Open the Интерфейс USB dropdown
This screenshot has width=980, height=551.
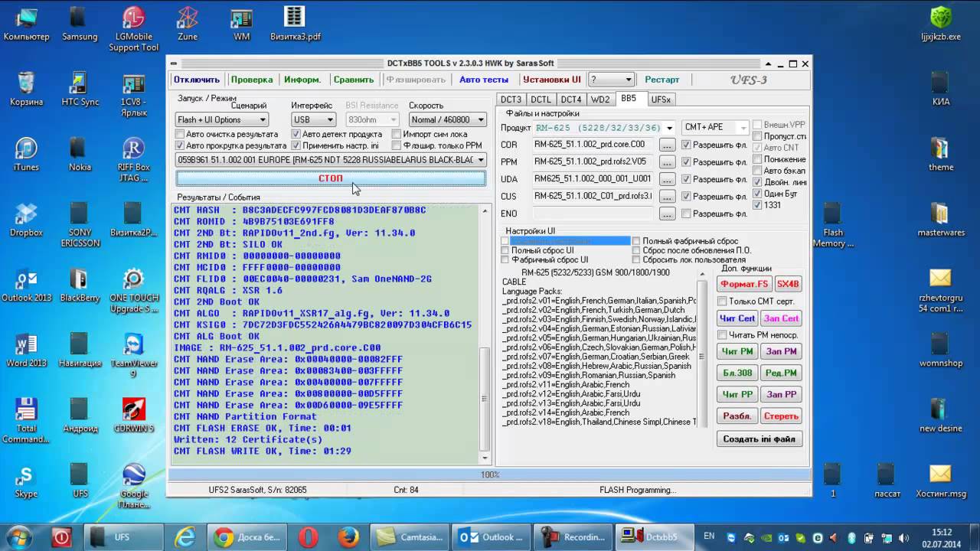[x=313, y=119]
